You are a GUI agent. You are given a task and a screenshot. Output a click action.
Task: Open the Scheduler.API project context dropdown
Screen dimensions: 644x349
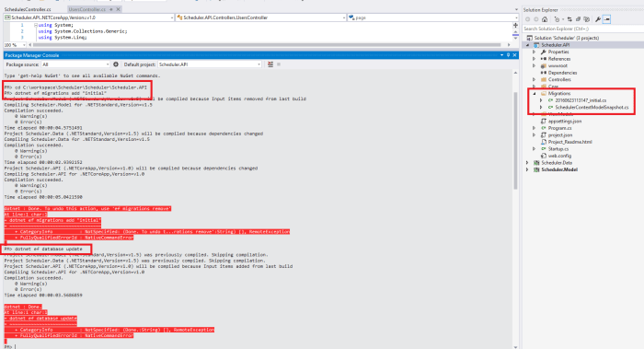pos(88,17)
